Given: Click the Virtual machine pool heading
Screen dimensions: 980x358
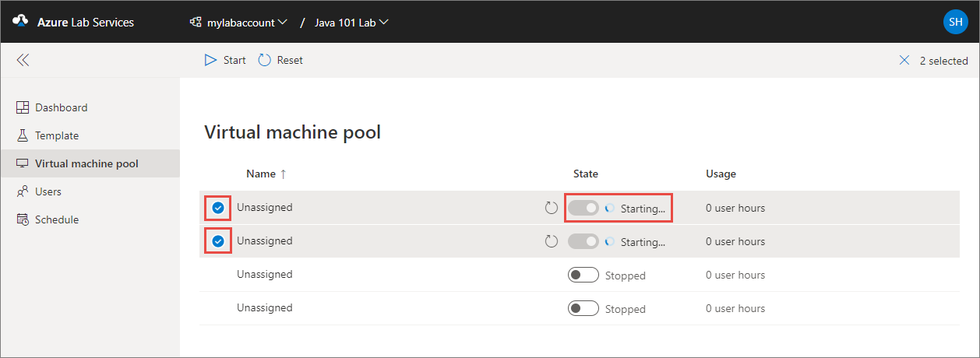Looking at the screenshot, I should [292, 132].
